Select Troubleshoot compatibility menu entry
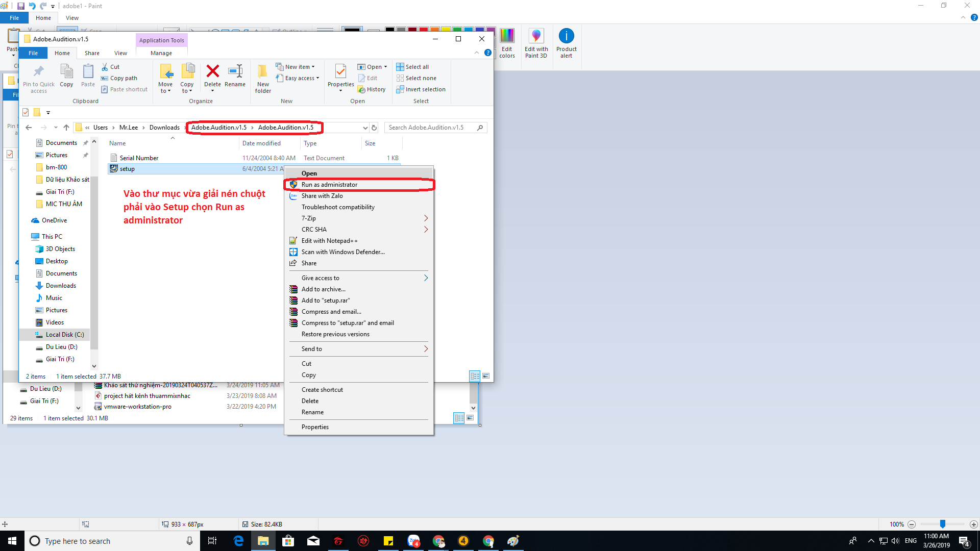Image resolution: width=980 pixels, height=551 pixels. tap(358, 207)
